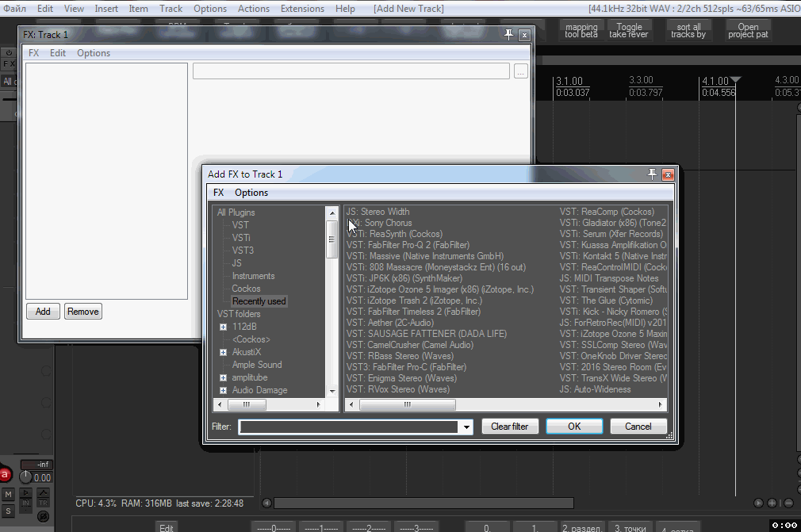Adjust the track pan knob

coord(25,477)
